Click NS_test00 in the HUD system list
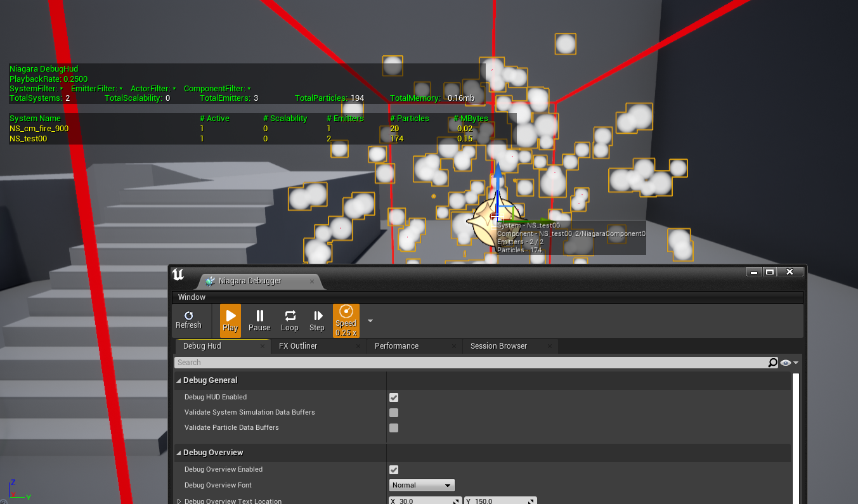Viewport: 858px width, 504px height. click(x=28, y=139)
